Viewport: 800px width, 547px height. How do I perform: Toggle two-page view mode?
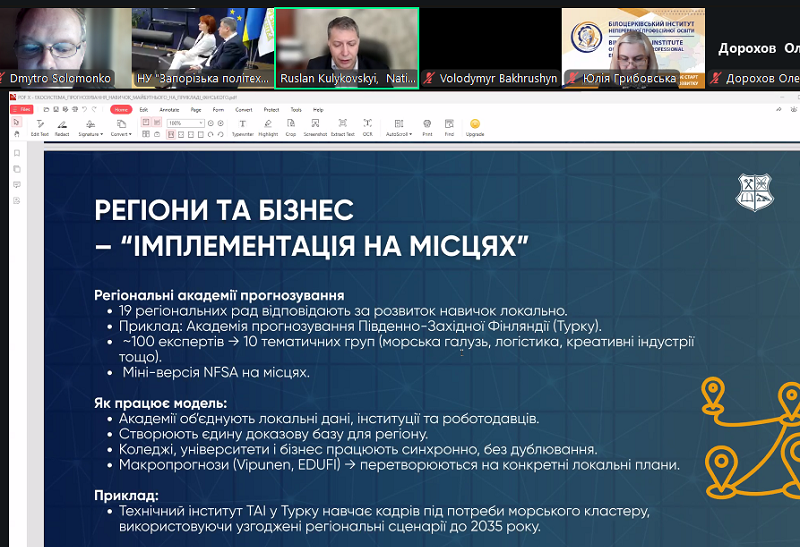tap(145, 134)
